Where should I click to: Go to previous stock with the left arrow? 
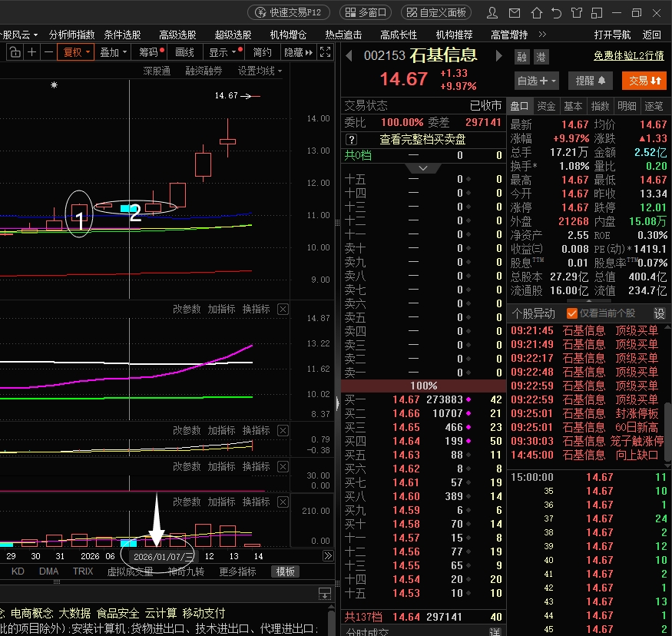coord(349,56)
